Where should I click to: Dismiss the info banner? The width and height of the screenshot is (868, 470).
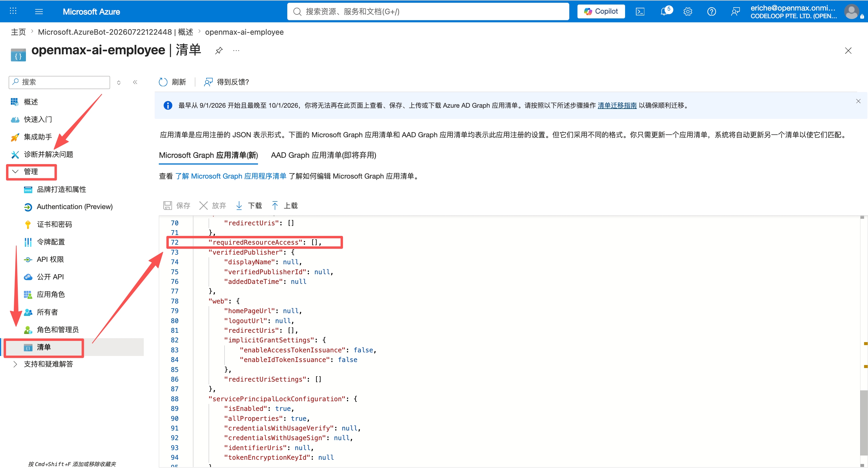coord(858,101)
